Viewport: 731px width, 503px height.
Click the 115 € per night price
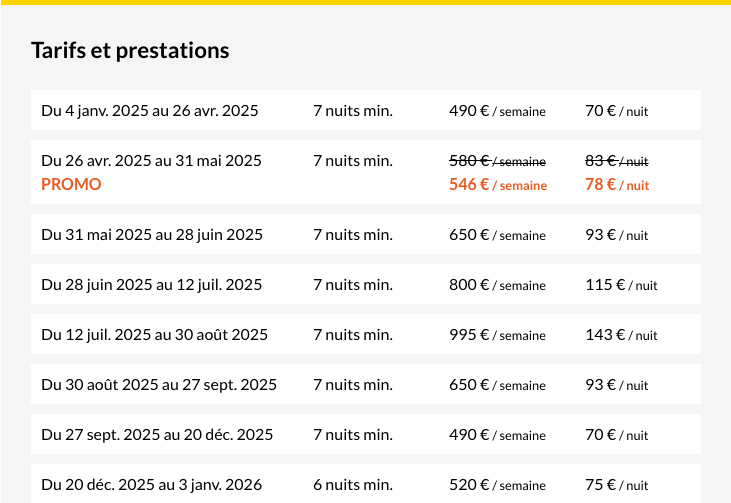pos(621,284)
